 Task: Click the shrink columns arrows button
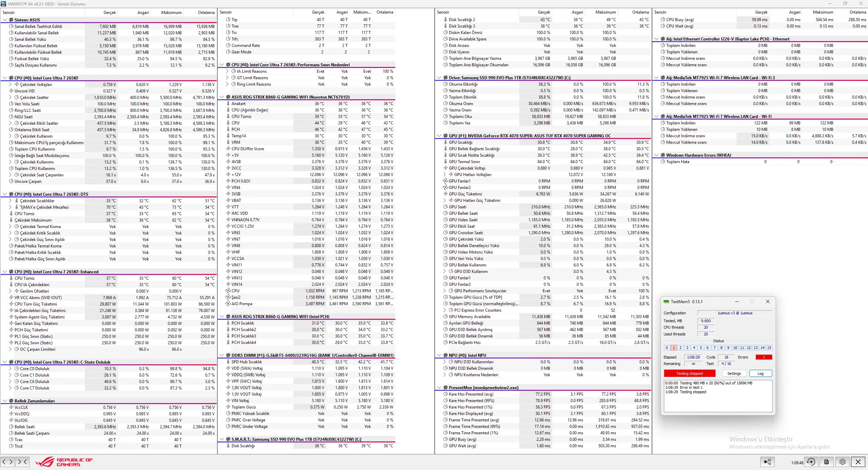22,462
